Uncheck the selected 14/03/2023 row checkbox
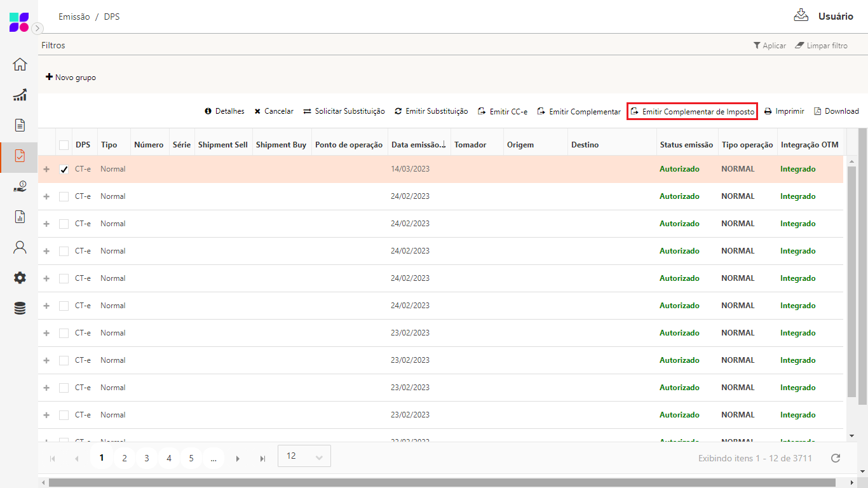The image size is (868, 488). tap(64, 170)
